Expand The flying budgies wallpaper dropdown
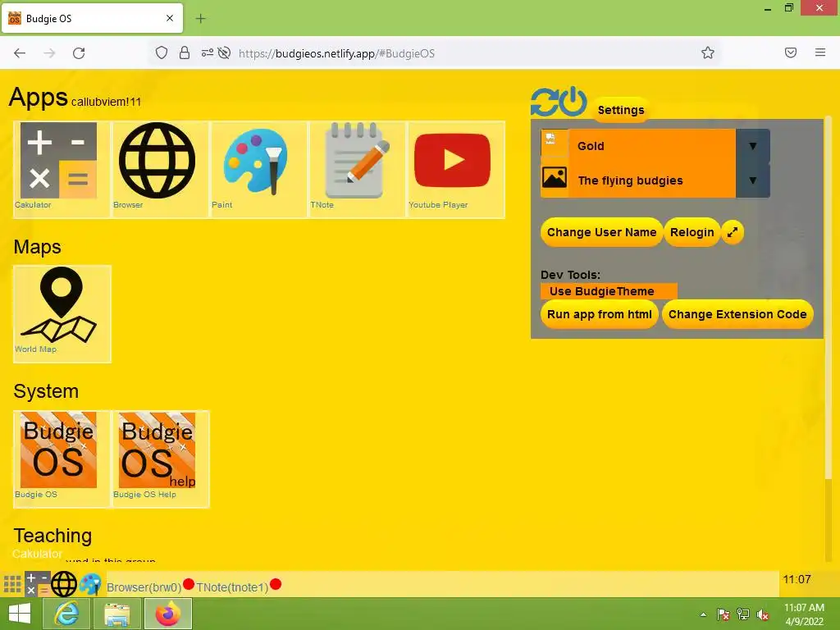The height and width of the screenshot is (630, 840). [x=753, y=180]
